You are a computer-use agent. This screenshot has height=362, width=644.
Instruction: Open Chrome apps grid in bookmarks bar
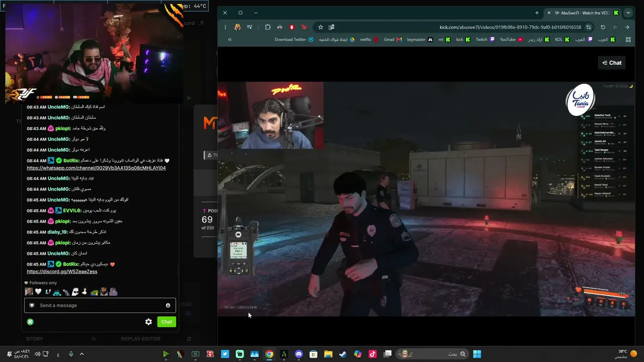point(628,40)
